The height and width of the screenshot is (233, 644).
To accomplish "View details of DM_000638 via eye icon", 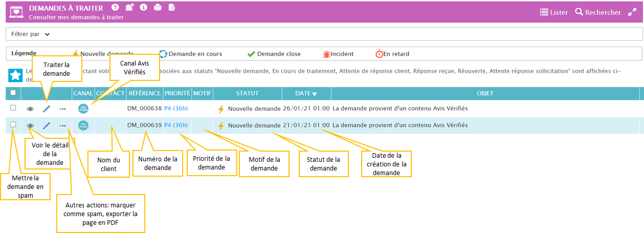I will 30,109.
